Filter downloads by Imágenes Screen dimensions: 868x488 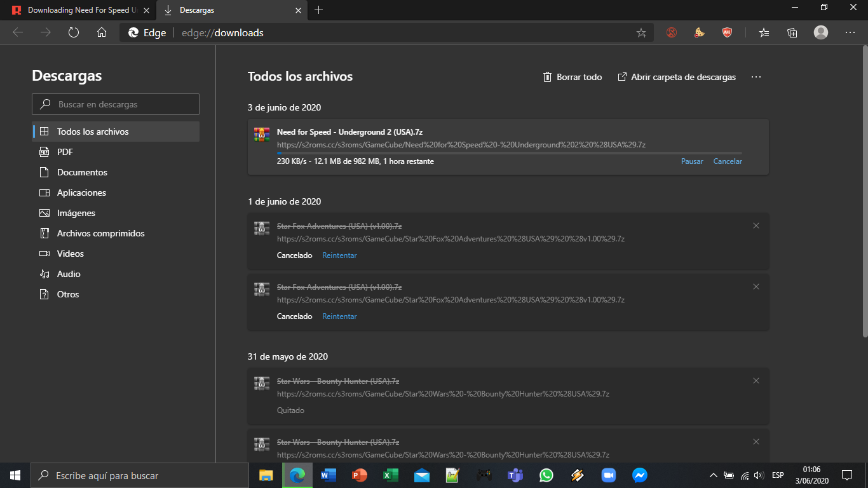[116, 213]
